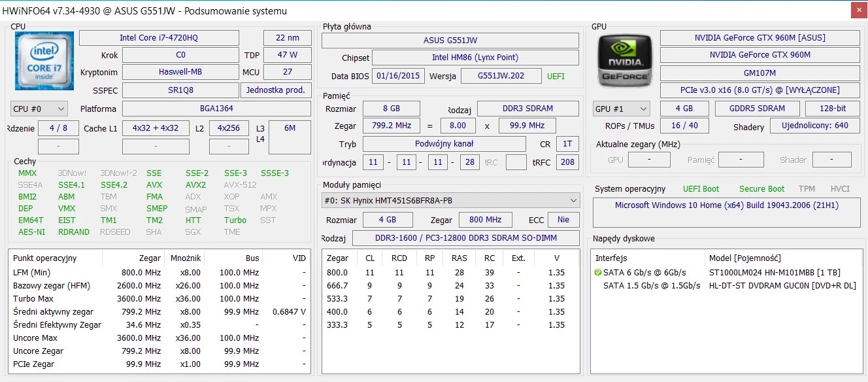Select the ST1000LM024 HN-M101MBB drive entry
Viewport: 868px width, 382px height.
tap(774, 272)
